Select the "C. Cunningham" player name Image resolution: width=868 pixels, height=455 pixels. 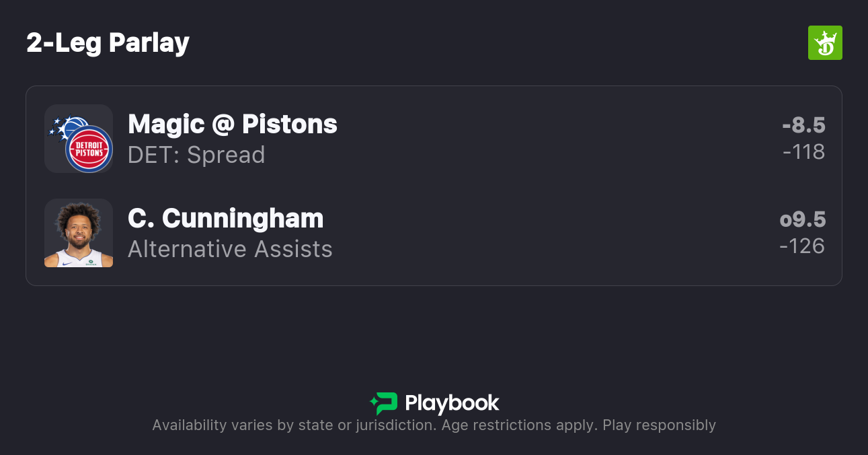point(225,219)
